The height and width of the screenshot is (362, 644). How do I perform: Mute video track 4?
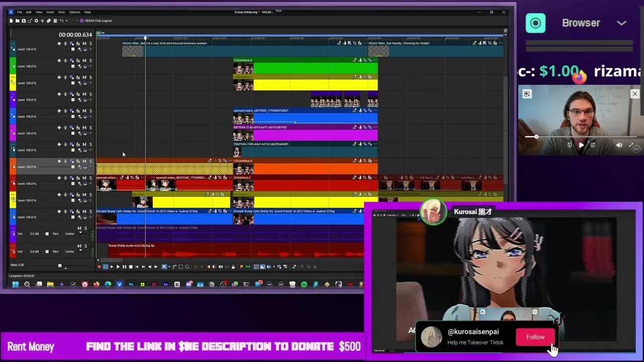point(84,43)
